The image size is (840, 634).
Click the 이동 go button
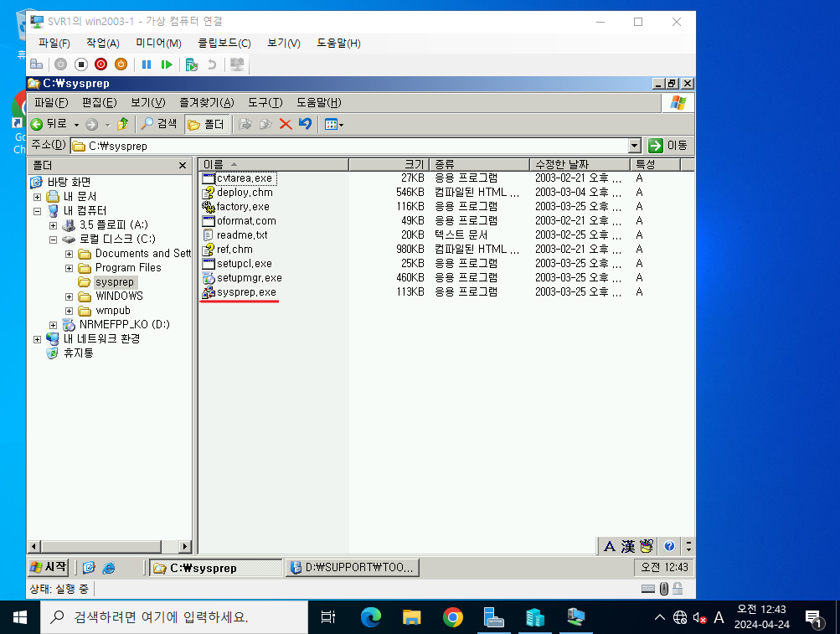pyautogui.click(x=667, y=146)
